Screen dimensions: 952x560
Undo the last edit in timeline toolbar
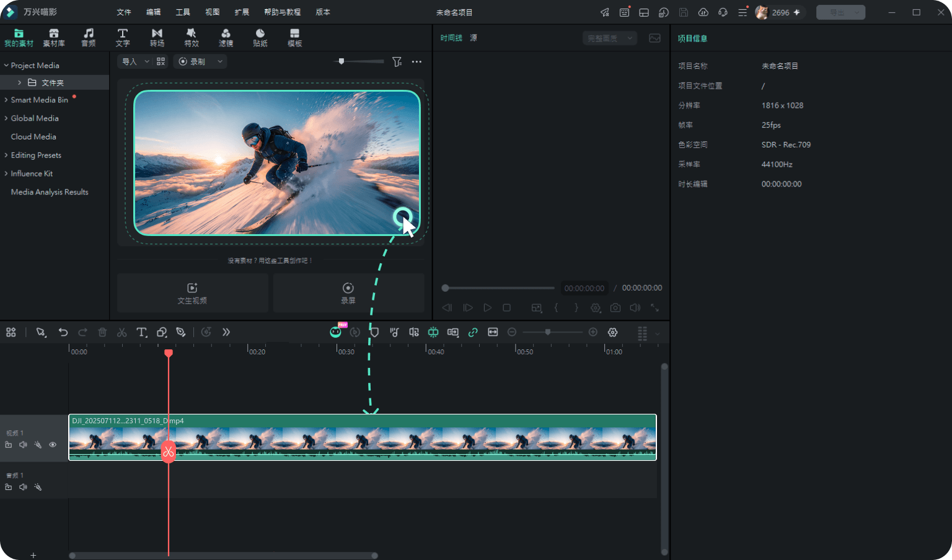click(63, 332)
